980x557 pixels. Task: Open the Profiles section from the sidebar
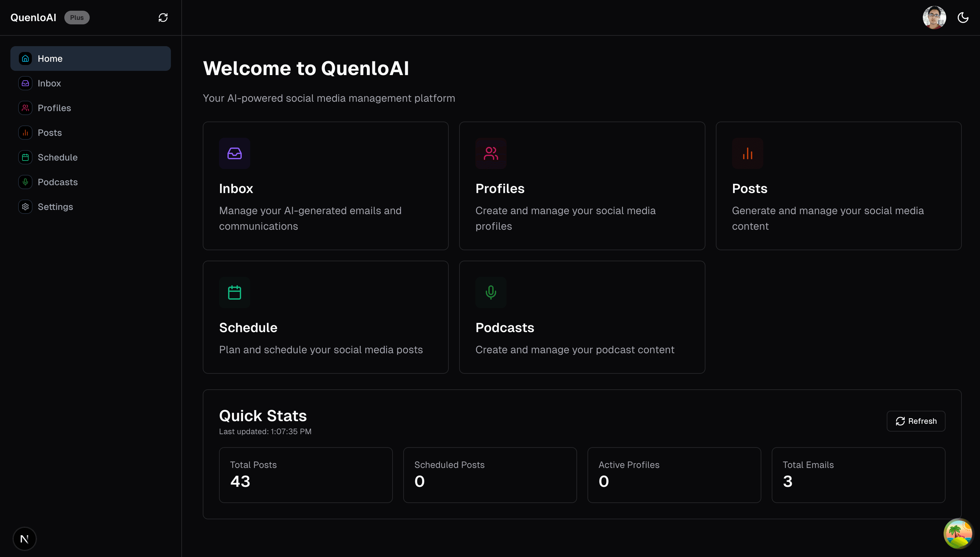[x=54, y=108]
